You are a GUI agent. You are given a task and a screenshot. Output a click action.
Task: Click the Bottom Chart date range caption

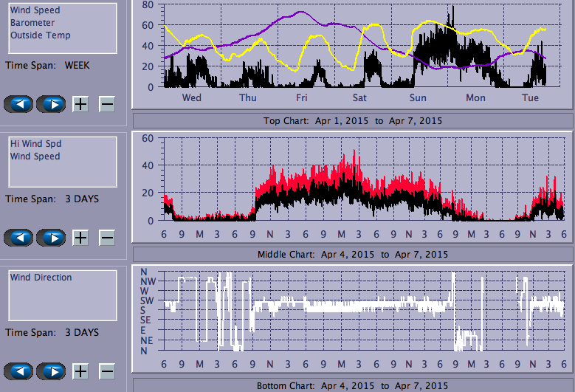353,386
